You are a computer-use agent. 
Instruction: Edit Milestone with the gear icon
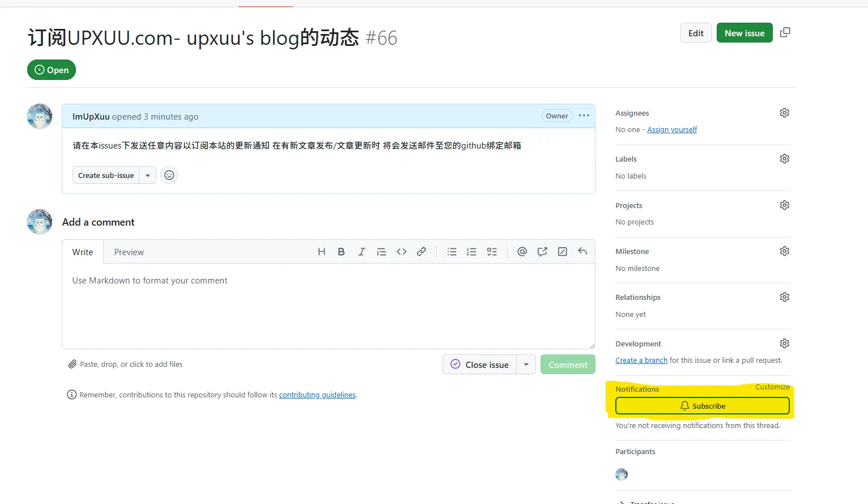tap(785, 251)
